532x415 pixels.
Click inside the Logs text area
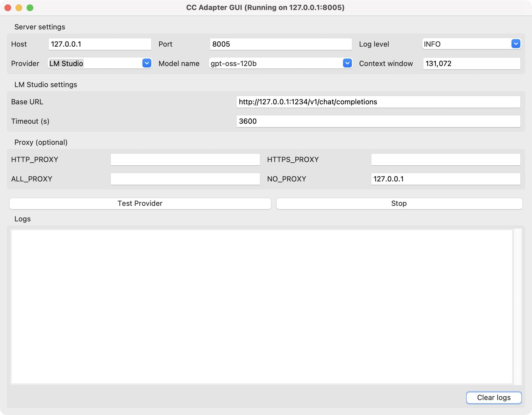pyautogui.click(x=262, y=307)
